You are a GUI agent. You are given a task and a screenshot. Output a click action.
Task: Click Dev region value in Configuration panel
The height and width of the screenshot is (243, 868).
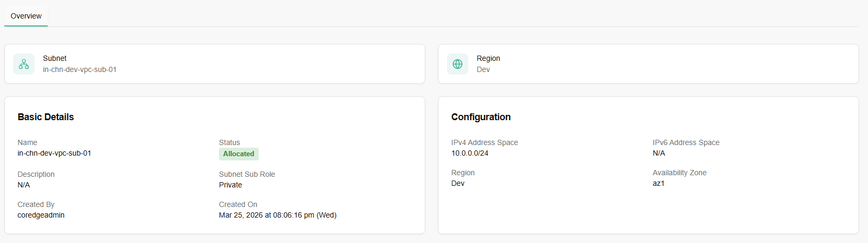coord(458,183)
